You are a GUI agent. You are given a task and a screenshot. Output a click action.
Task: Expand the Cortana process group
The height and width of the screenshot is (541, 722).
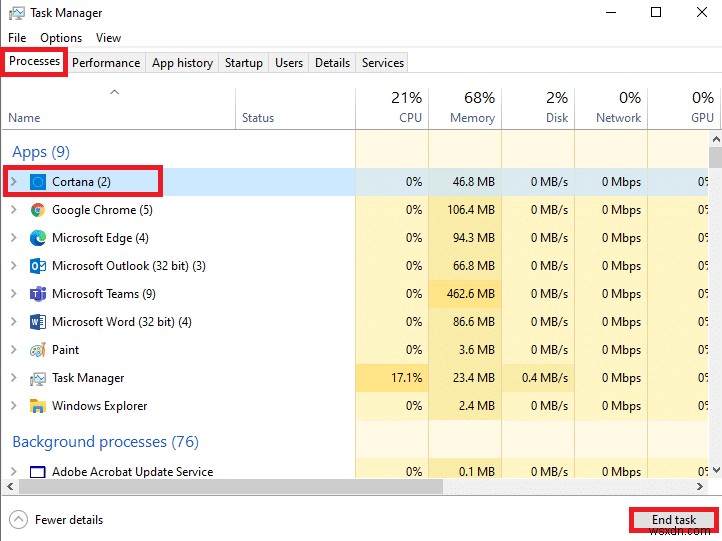pyautogui.click(x=14, y=182)
